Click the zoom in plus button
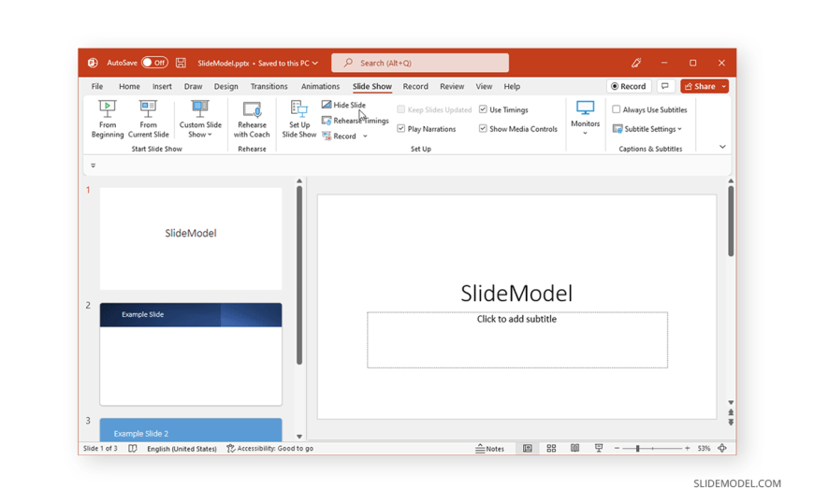The height and width of the screenshot is (504, 814). (x=688, y=449)
